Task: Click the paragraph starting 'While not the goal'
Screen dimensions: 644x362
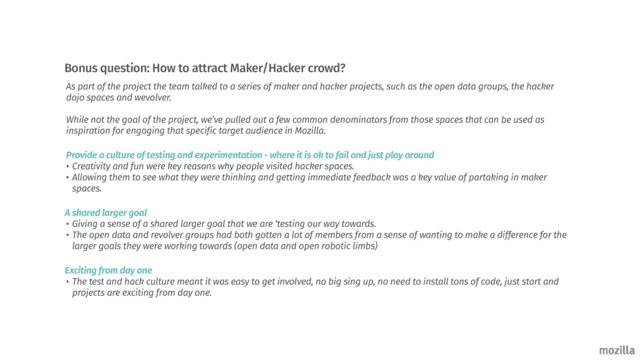Action: click(x=305, y=125)
